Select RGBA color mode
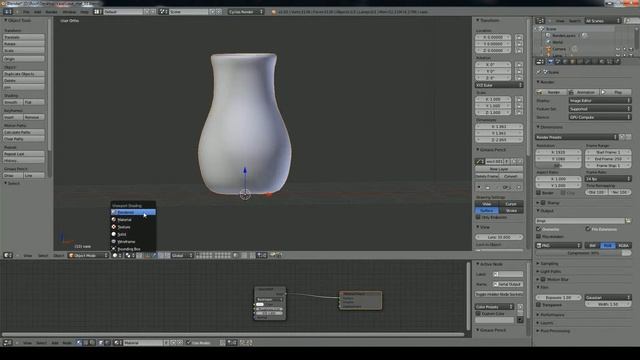The width and height of the screenshot is (640, 360). 623,245
